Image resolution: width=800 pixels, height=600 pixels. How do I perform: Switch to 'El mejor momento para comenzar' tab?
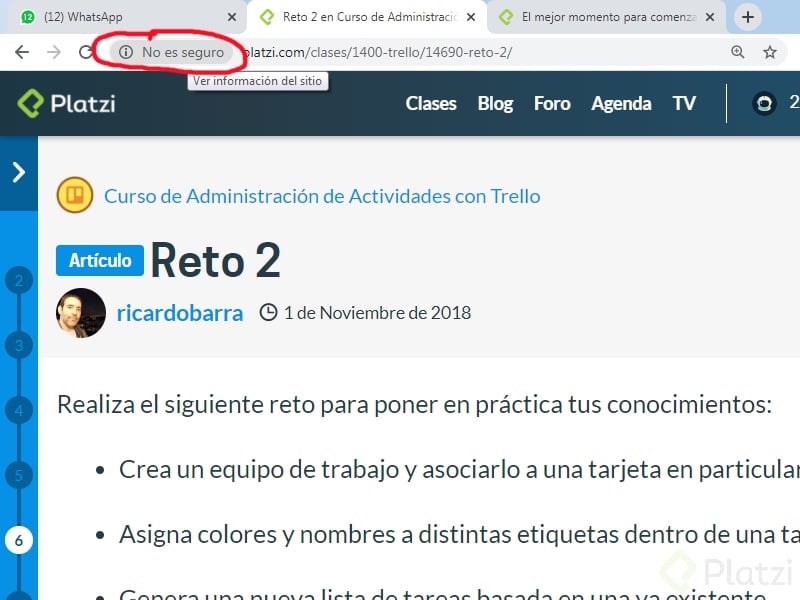click(x=607, y=17)
